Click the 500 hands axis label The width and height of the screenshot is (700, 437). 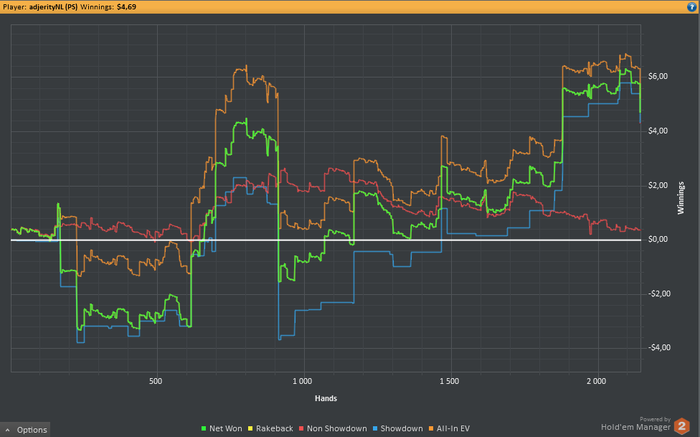pos(156,381)
